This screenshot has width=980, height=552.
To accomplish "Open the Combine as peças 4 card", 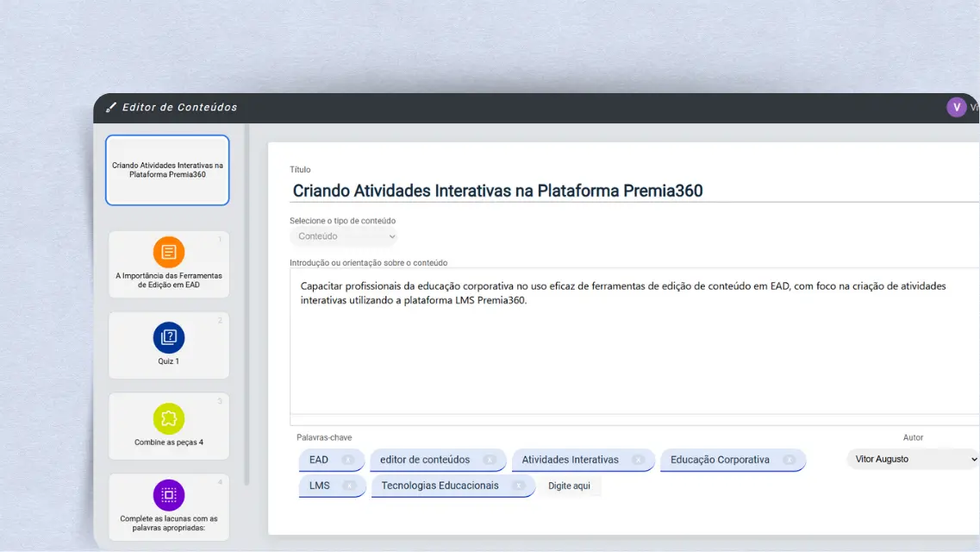I will coord(169,426).
